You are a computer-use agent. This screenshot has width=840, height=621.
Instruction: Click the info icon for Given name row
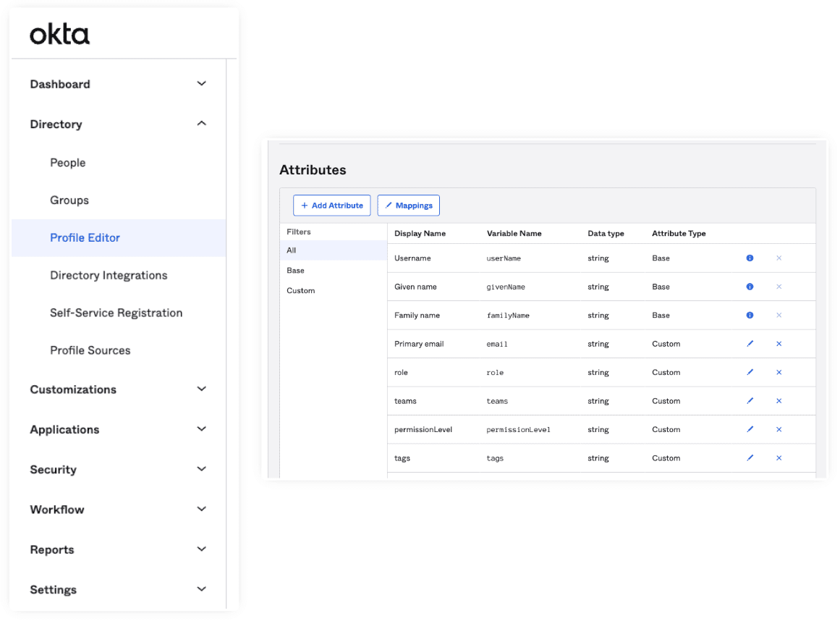(750, 287)
